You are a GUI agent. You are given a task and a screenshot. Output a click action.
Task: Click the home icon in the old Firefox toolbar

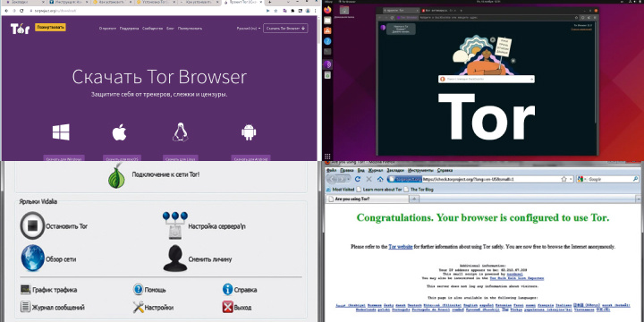pos(380,179)
